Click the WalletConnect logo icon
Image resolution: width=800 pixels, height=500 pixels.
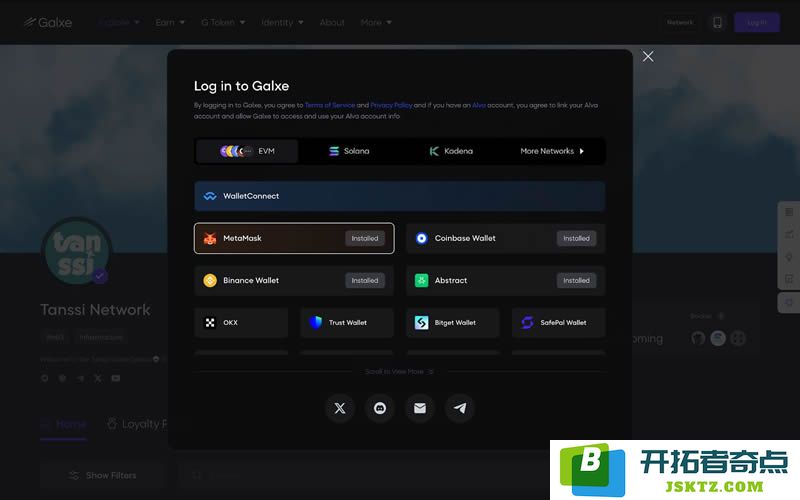click(x=210, y=196)
